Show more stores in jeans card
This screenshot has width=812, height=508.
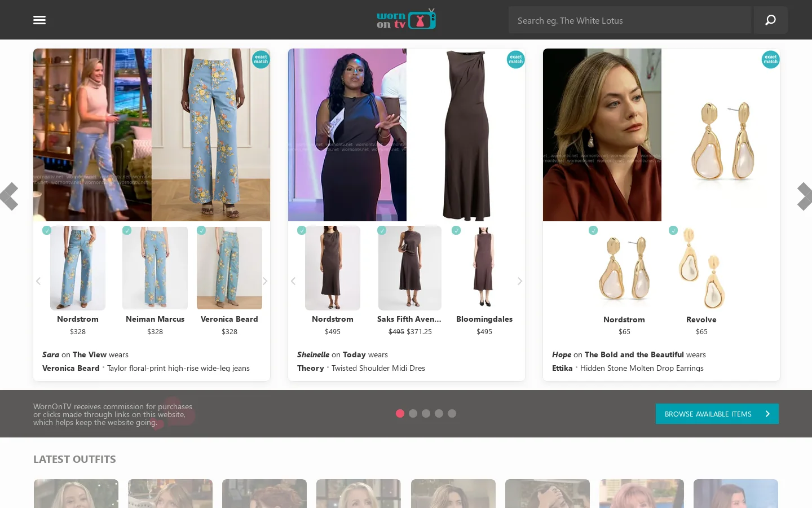[265, 281]
